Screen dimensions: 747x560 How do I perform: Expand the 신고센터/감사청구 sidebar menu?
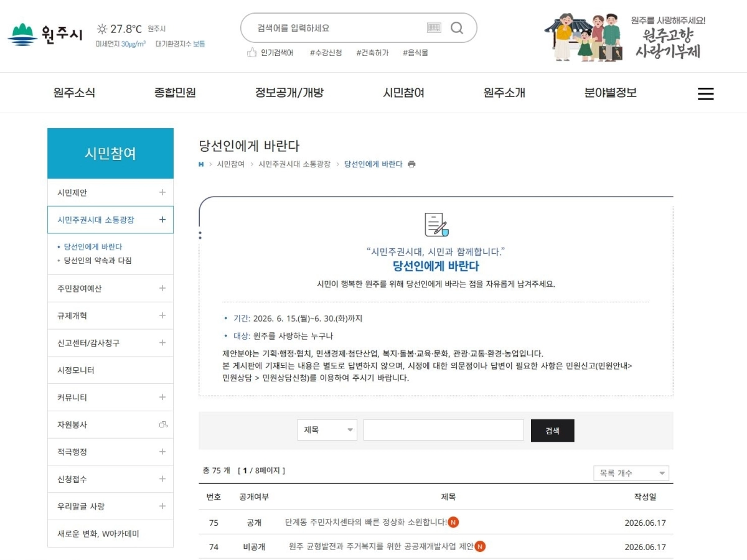pos(162,343)
